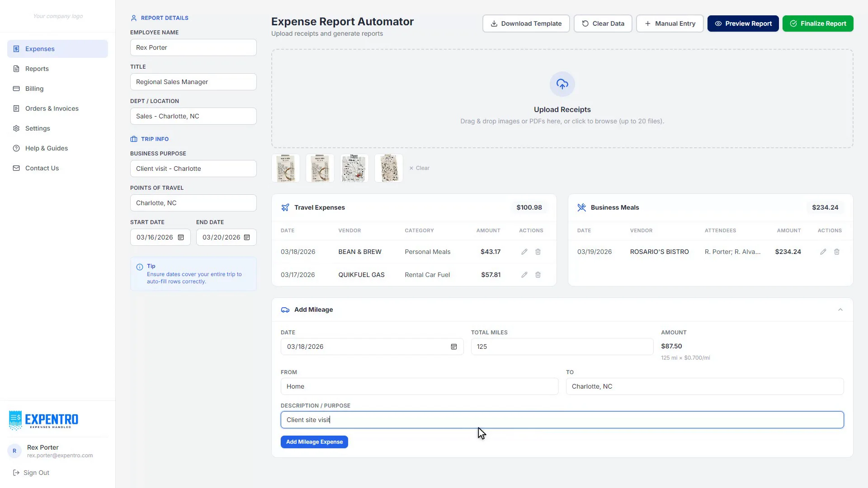Screen dimensions: 868x488
Task: Click the Expentro logo
Action: pos(43,420)
